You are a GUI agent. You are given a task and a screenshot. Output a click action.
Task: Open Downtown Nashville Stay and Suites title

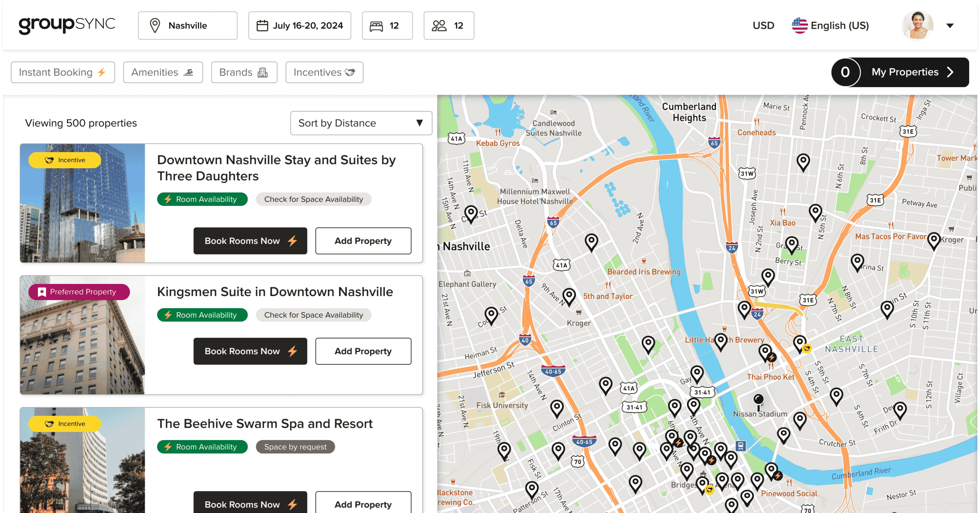pos(276,168)
